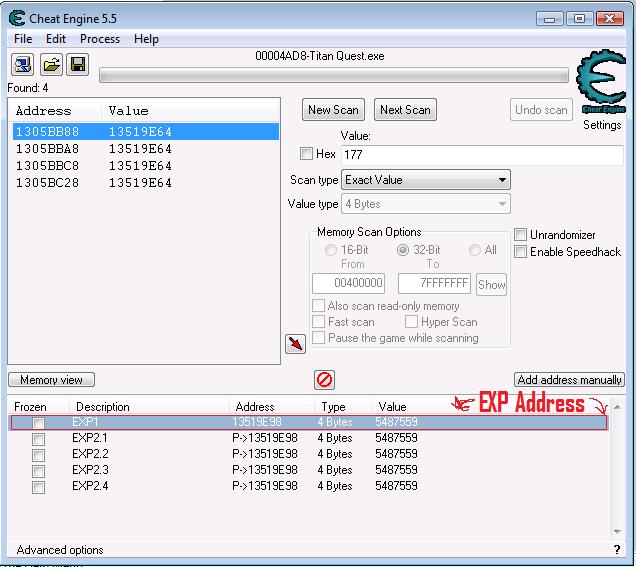
Task: Toggle the Hex checkbox
Action: (x=306, y=154)
